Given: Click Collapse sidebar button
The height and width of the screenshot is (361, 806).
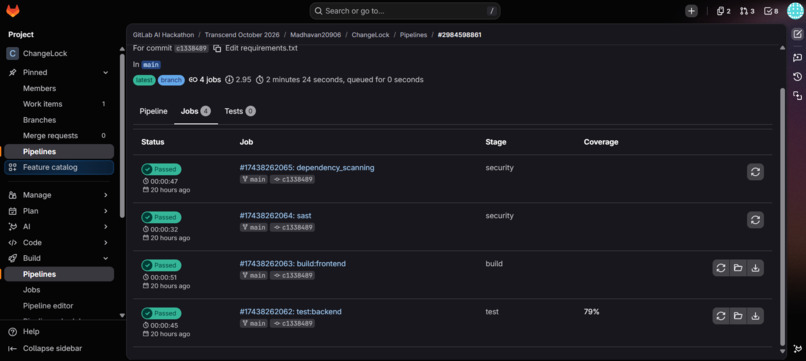Looking at the screenshot, I should [45, 349].
